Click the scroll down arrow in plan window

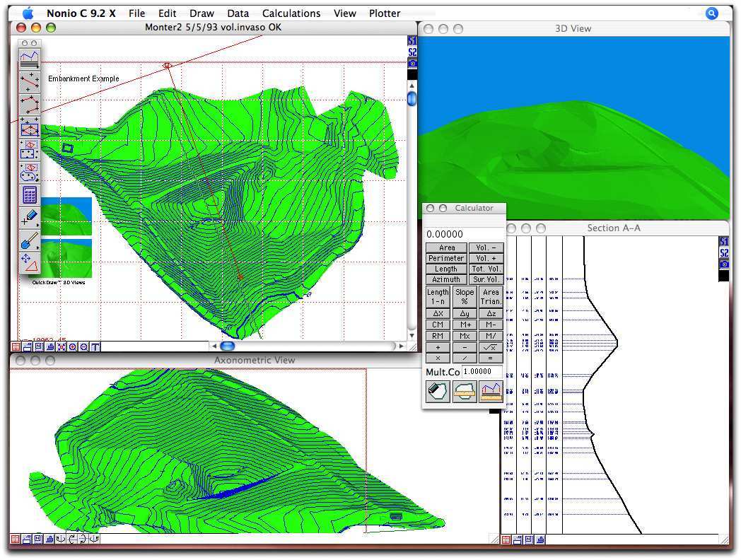tap(412, 335)
